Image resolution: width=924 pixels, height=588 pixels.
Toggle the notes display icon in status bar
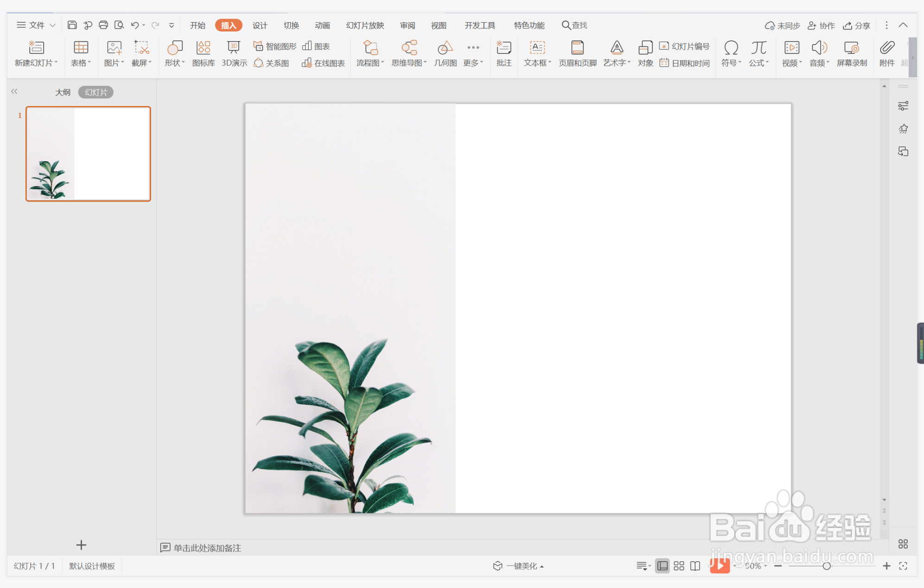pyautogui.click(x=642, y=566)
